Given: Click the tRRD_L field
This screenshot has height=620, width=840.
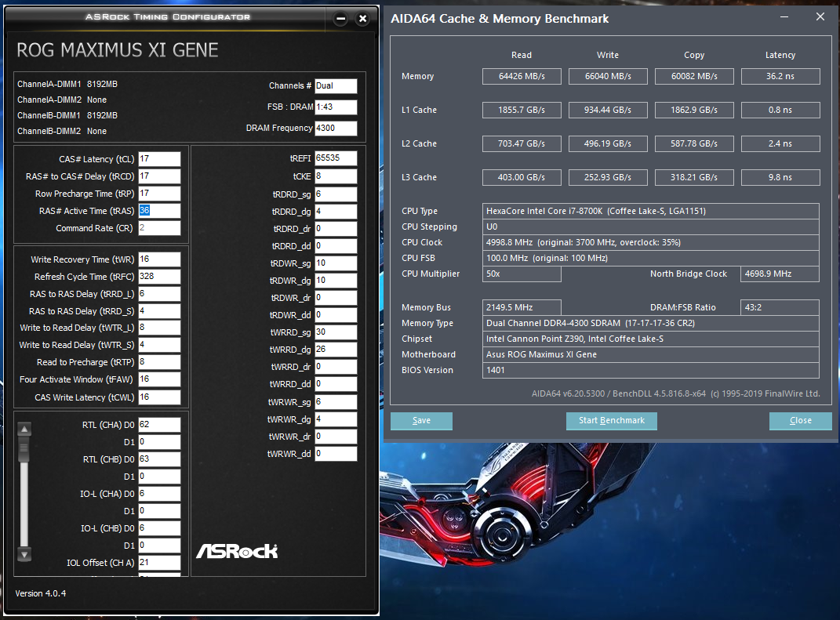Looking at the screenshot, I should point(159,293).
